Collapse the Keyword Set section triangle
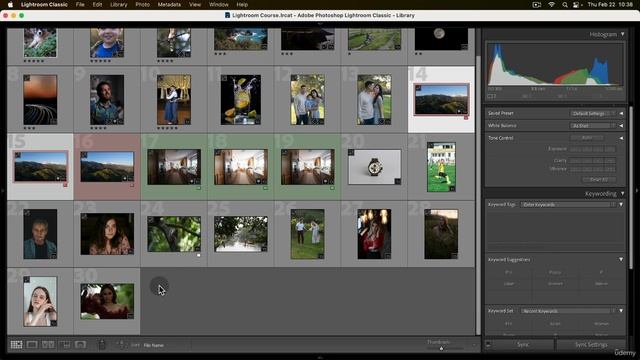 [621, 311]
